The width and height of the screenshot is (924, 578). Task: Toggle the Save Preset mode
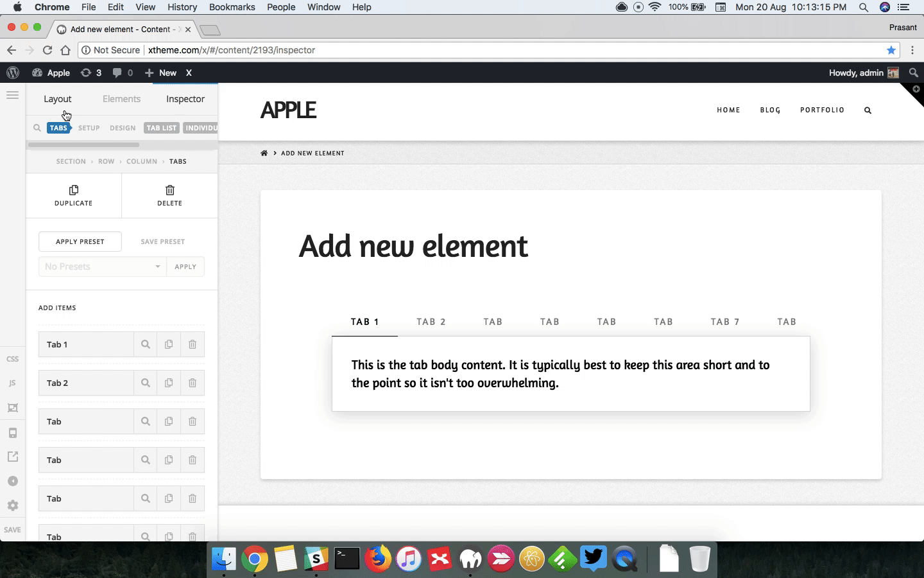[x=163, y=241]
